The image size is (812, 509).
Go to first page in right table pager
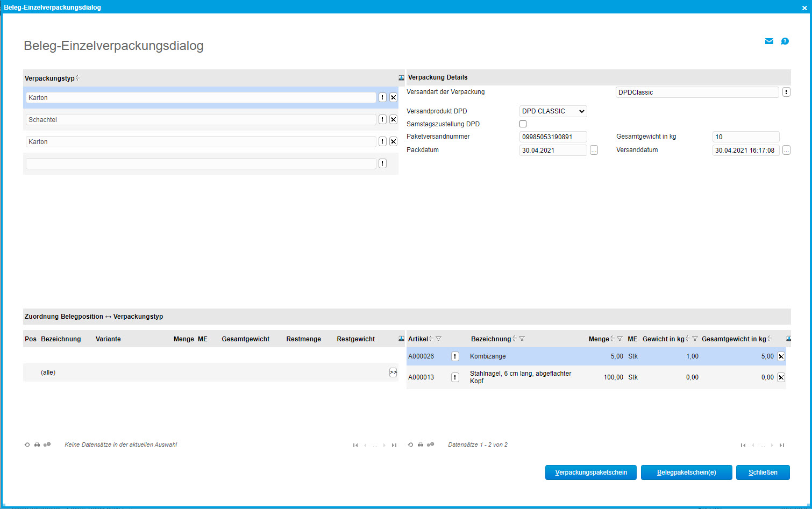click(x=743, y=445)
